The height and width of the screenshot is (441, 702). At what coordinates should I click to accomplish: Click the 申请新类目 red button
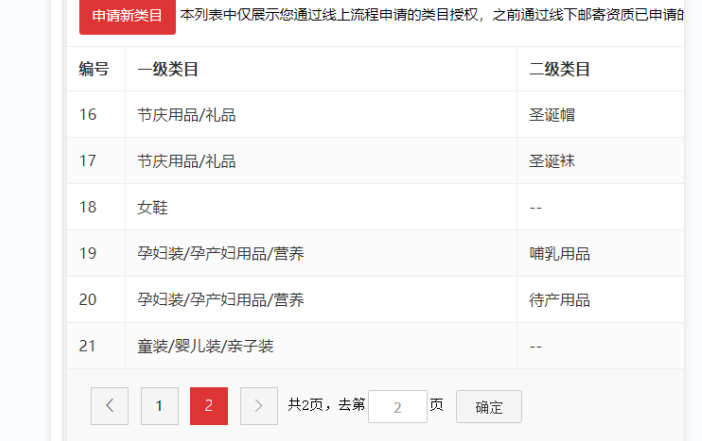click(x=127, y=16)
